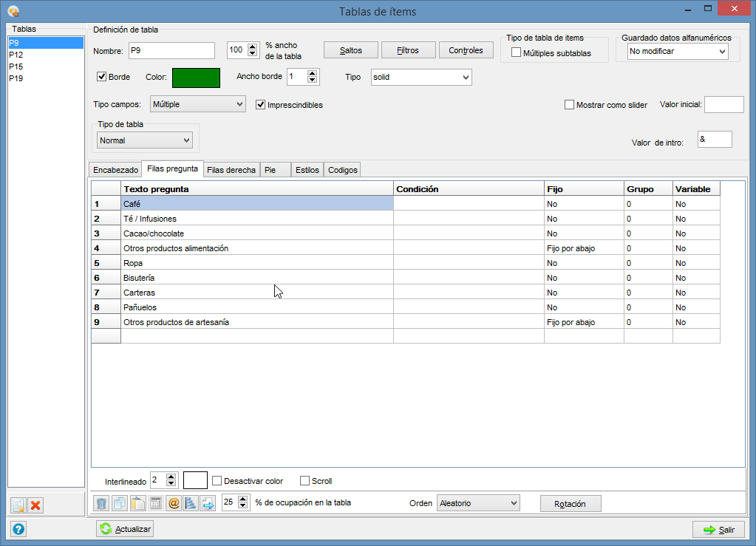Decrease % de ocupación value
Image resolution: width=756 pixels, height=546 pixels.
click(x=243, y=505)
